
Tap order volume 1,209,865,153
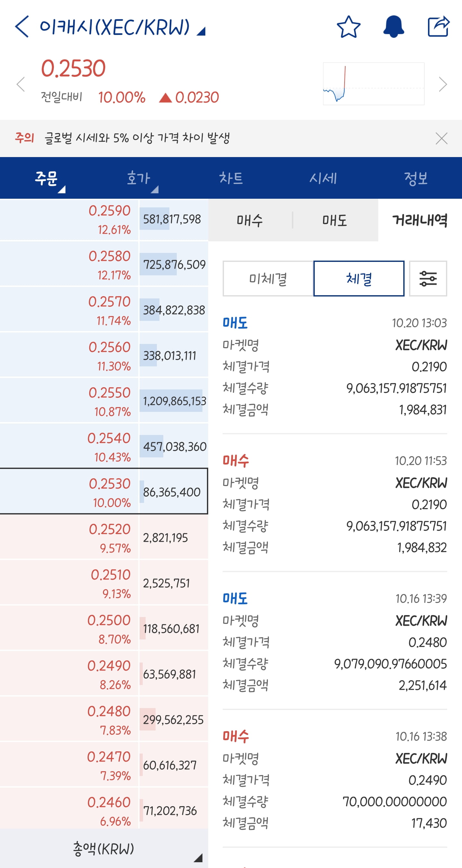pos(174,401)
